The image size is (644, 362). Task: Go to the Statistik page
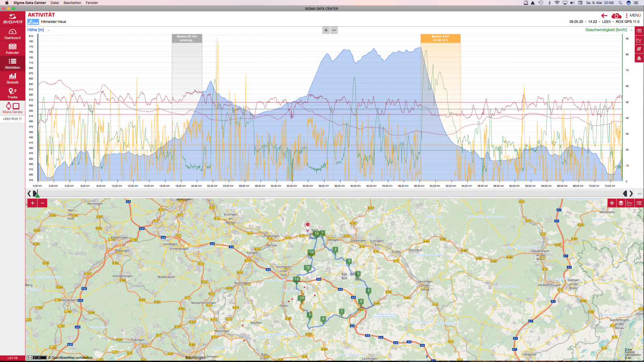(12, 78)
